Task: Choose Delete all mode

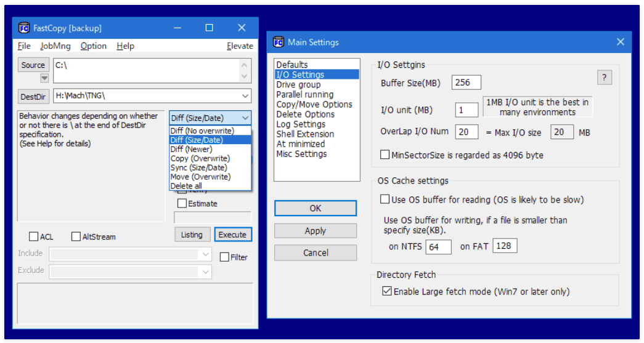Action: 210,186
